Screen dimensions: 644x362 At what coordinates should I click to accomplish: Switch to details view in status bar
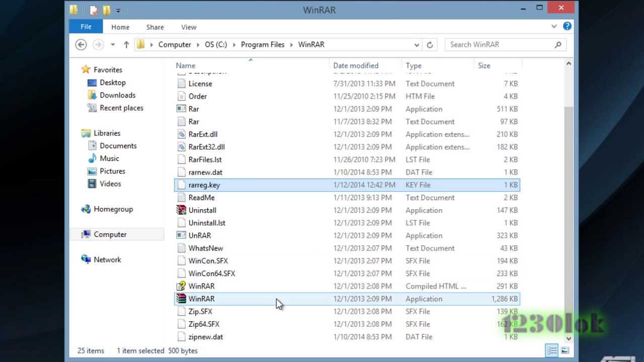click(552, 350)
